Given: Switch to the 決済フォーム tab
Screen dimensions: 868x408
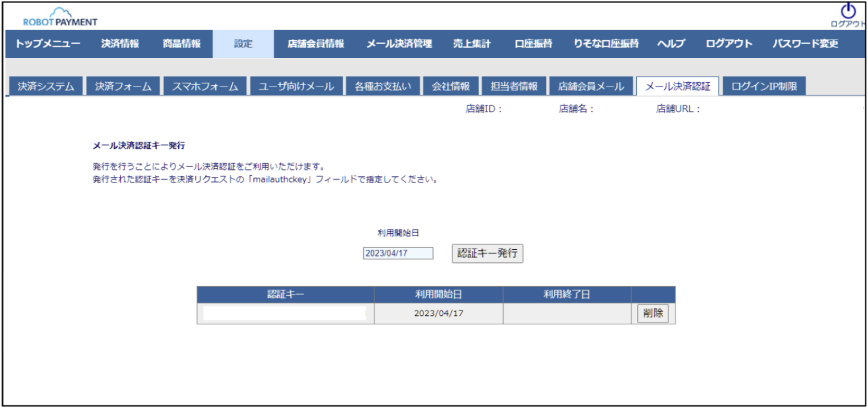Looking at the screenshot, I should click(123, 86).
